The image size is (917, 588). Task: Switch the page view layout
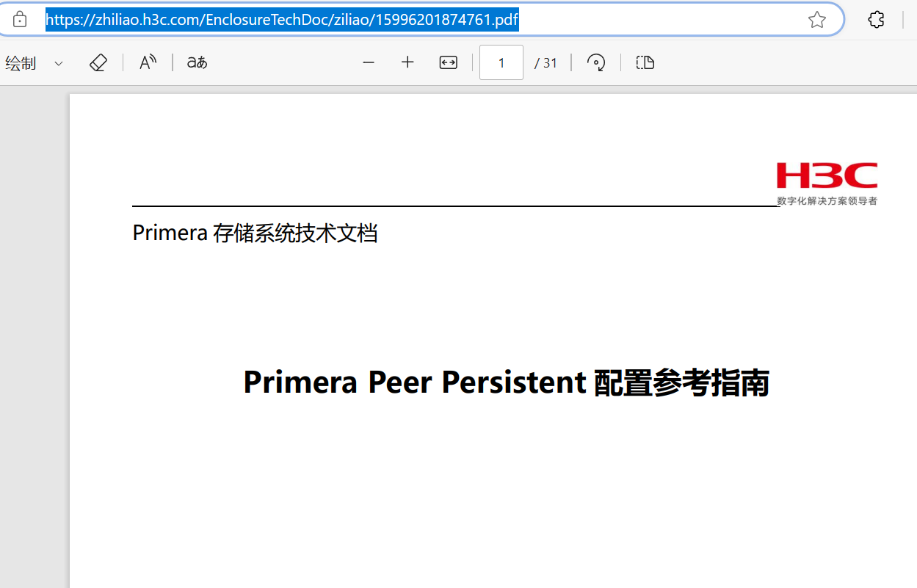click(645, 63)
